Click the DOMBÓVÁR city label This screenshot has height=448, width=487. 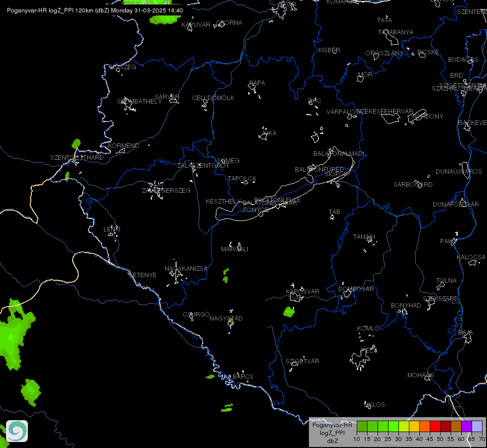point(356,289)
